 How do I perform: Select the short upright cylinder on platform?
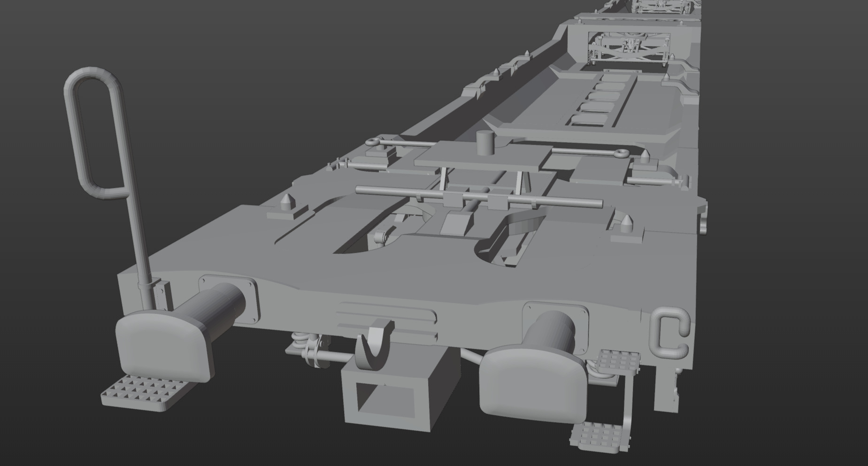point(486,142)
